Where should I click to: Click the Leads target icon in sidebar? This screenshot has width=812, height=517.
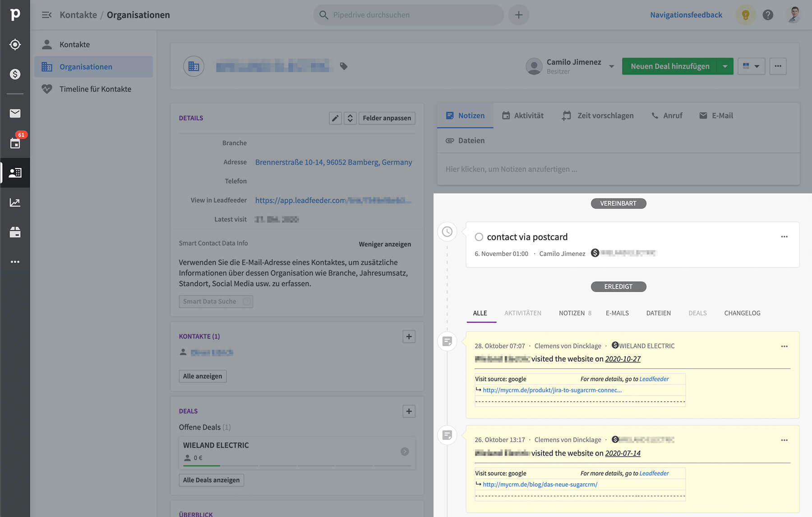point(15,45)
